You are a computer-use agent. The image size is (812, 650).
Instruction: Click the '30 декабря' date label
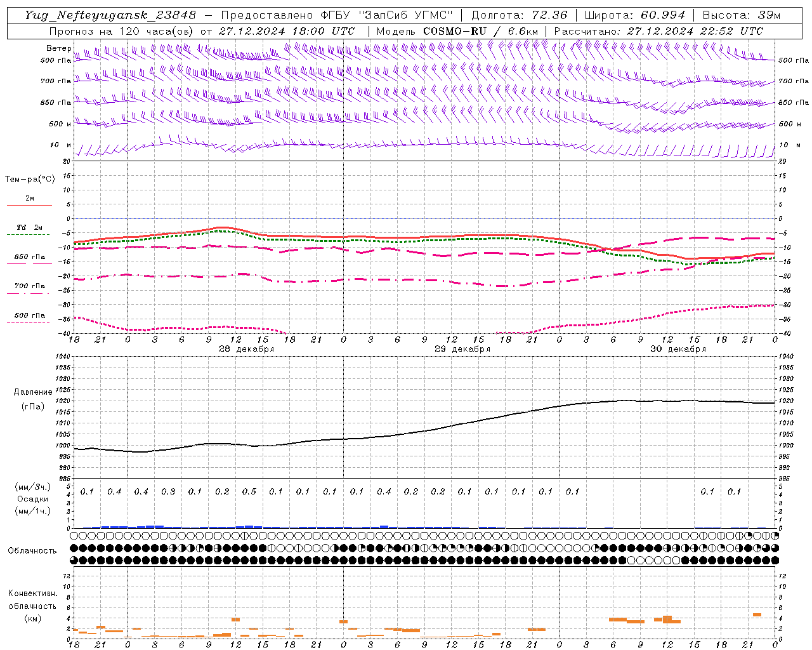(678, 349)
